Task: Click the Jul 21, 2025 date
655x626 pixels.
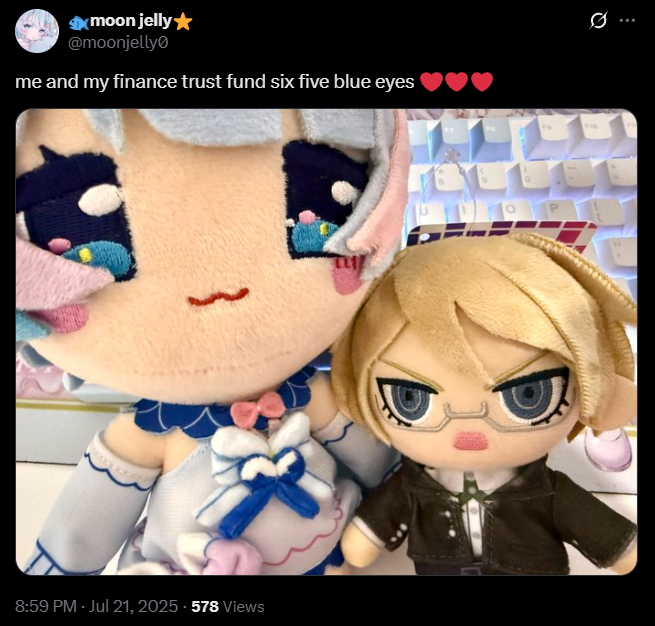Action: click(x=133, y=606)
